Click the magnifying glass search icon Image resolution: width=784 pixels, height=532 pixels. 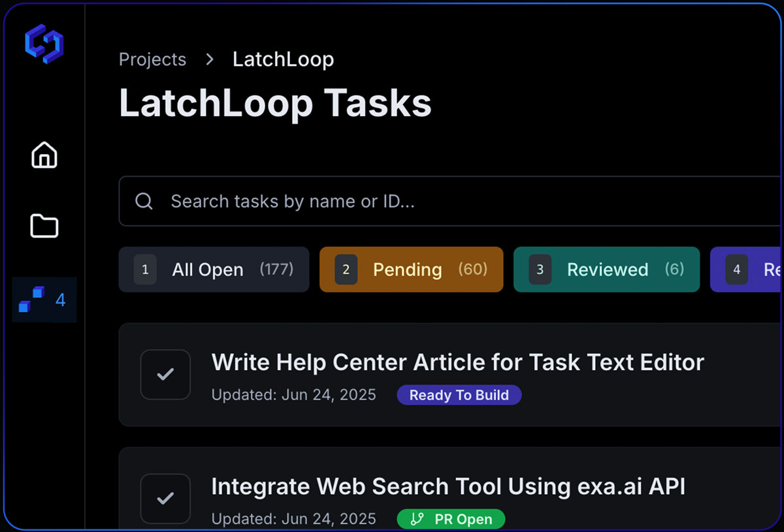pyautogui.click(x=144, y=201)
